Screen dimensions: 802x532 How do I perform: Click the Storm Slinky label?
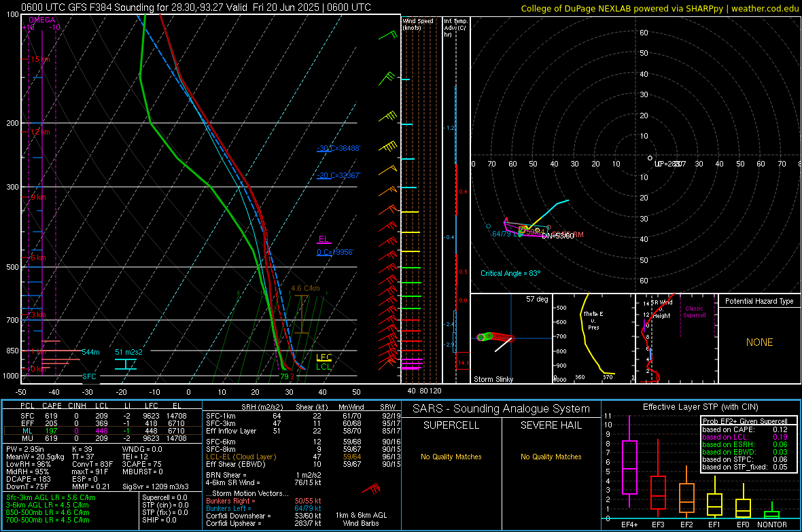tap(493, 379)
